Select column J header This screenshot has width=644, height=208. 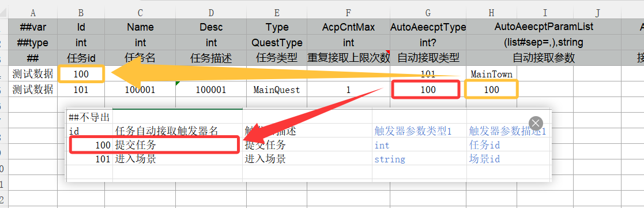597,13
